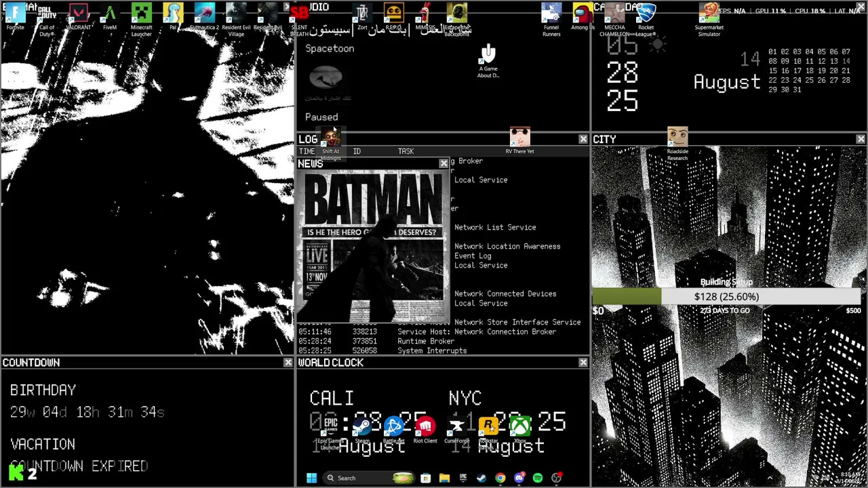Image resolution: width=868 pixels, height=488 pixels.
Task: Select the A Game About D... icon
Action: click(x=488, y=61)
